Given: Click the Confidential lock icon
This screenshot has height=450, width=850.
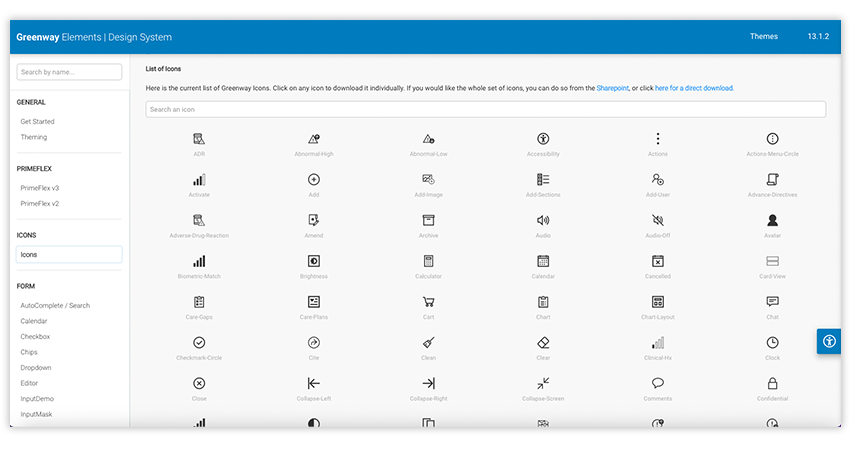Looking at the screenshot, I should (772, 384).
